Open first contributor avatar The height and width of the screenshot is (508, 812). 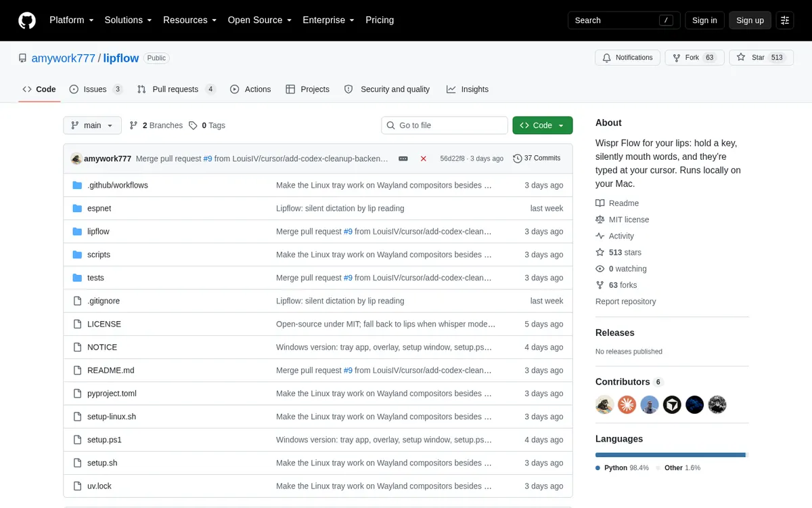tap(604, 405)
